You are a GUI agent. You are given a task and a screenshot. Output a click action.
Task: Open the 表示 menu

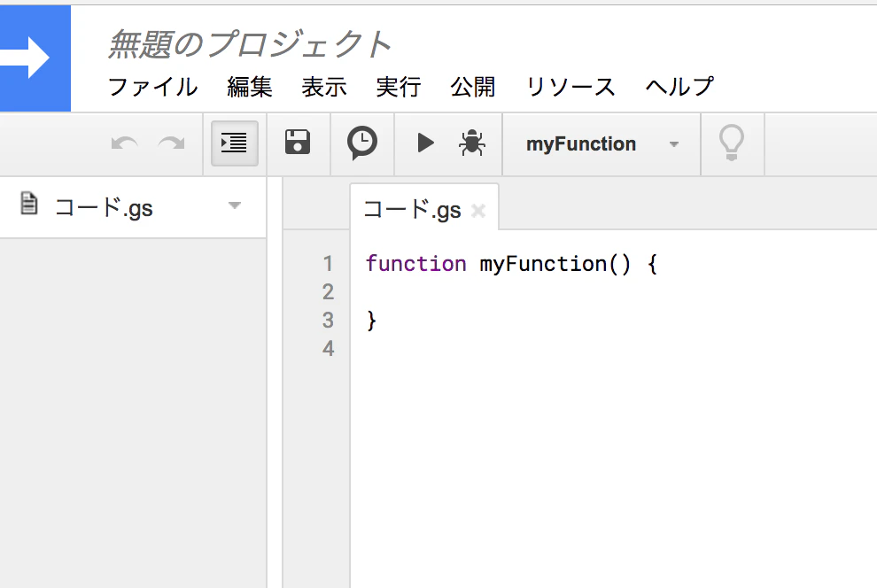click(324, 87)
